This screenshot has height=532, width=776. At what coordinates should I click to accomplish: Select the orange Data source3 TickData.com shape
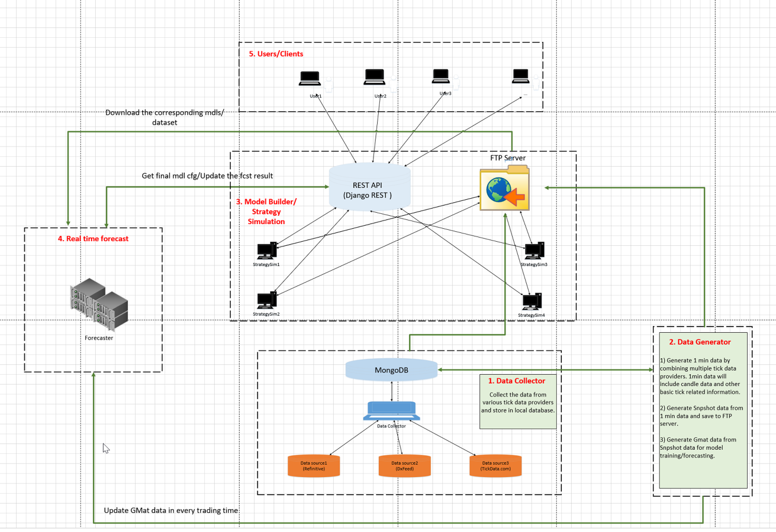(496, 466)
